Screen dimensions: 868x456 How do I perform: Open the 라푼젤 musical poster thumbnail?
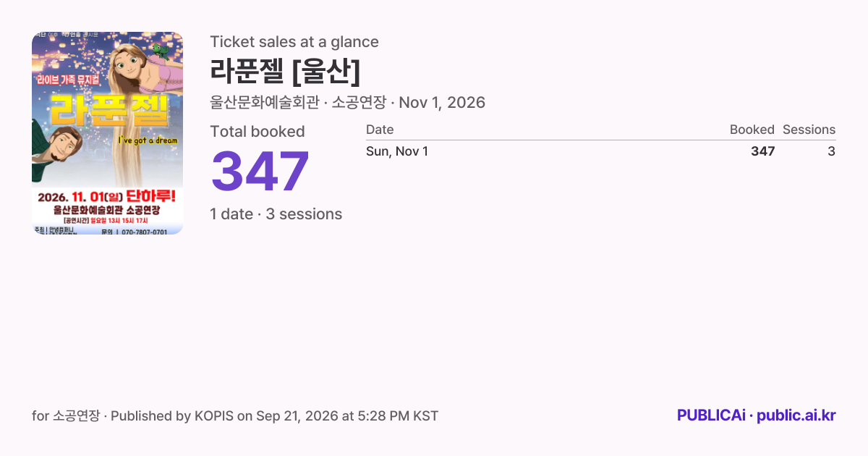(x=107, y=133)
